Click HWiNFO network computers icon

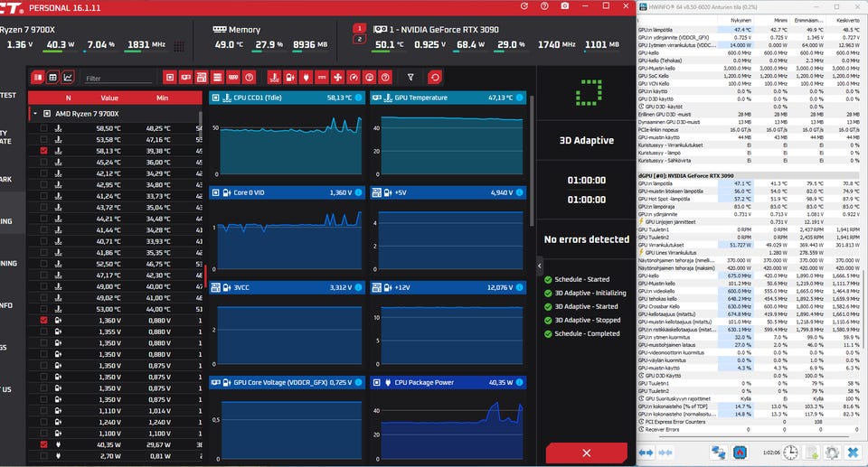[719, 453]
